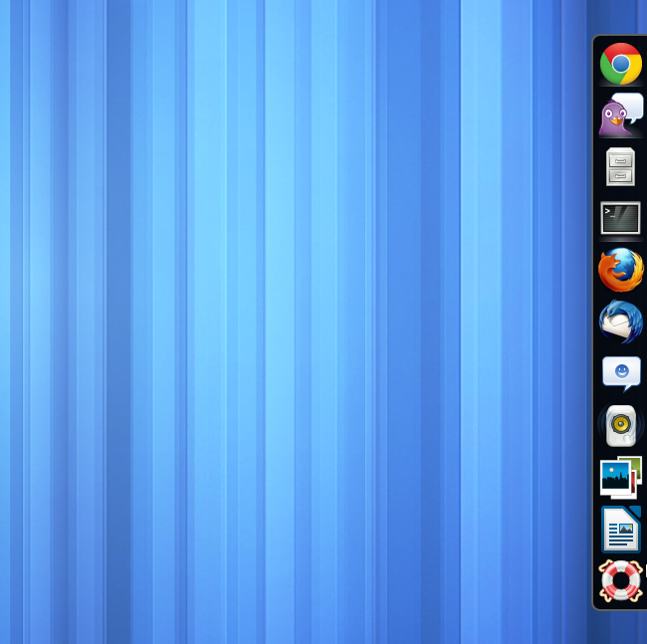
Task: Launch Rhythmbox speaker music player
Action: [x=620, y=426]
